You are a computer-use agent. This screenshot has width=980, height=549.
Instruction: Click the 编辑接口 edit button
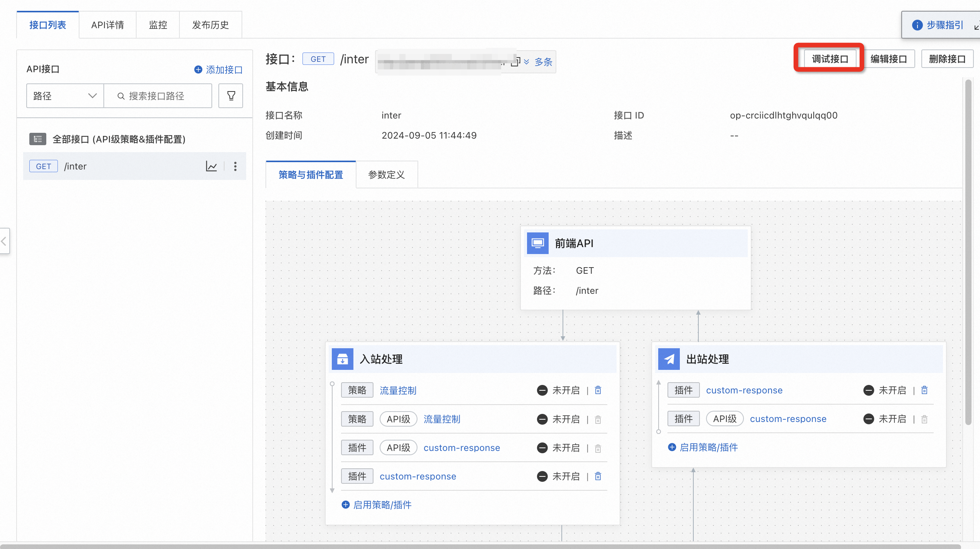pyautogui.click(x=889, y=59)
